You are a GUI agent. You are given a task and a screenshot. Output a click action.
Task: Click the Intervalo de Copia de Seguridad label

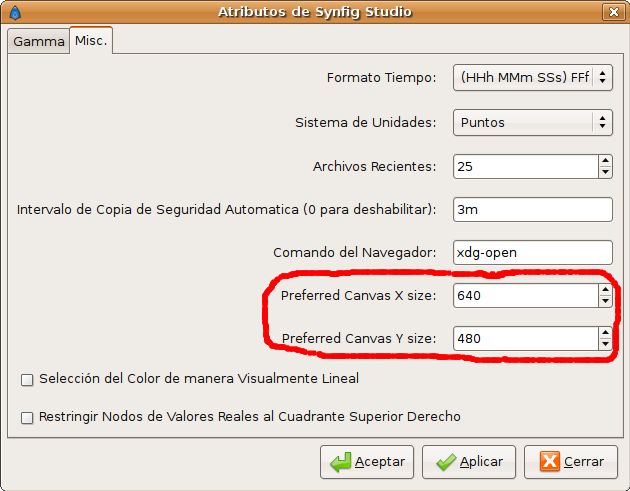[227, 209]
